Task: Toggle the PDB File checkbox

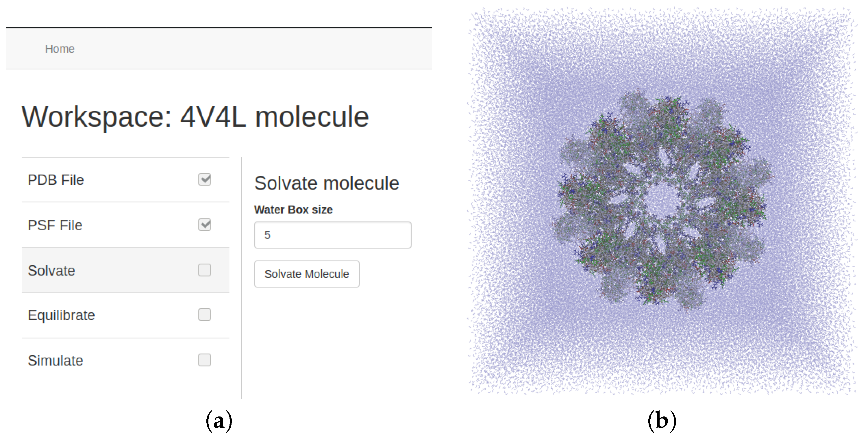Action: 205,179
